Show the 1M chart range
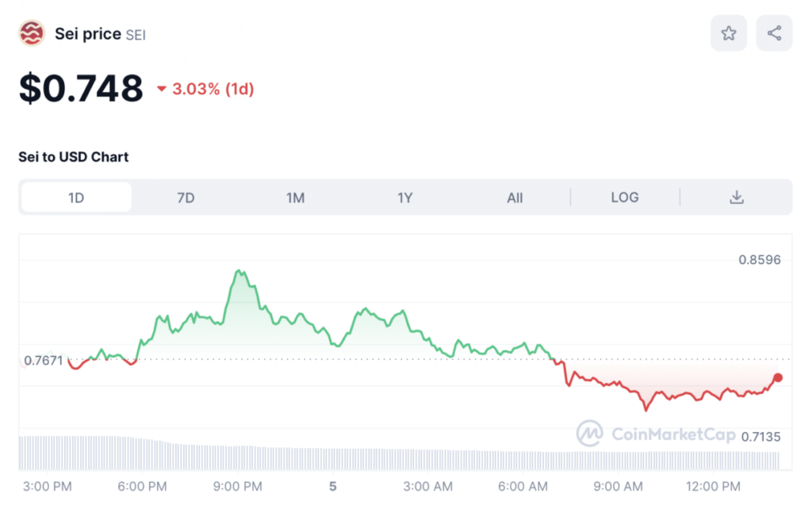 coord(295,197)
